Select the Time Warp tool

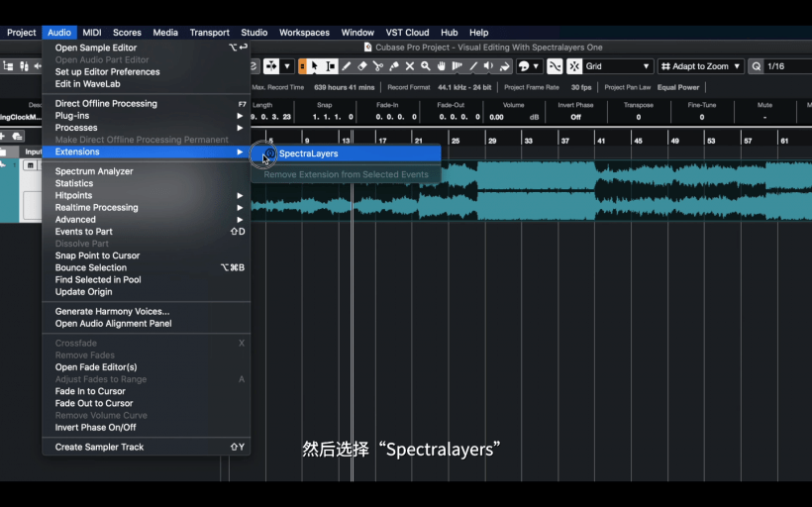pos(457,66)
